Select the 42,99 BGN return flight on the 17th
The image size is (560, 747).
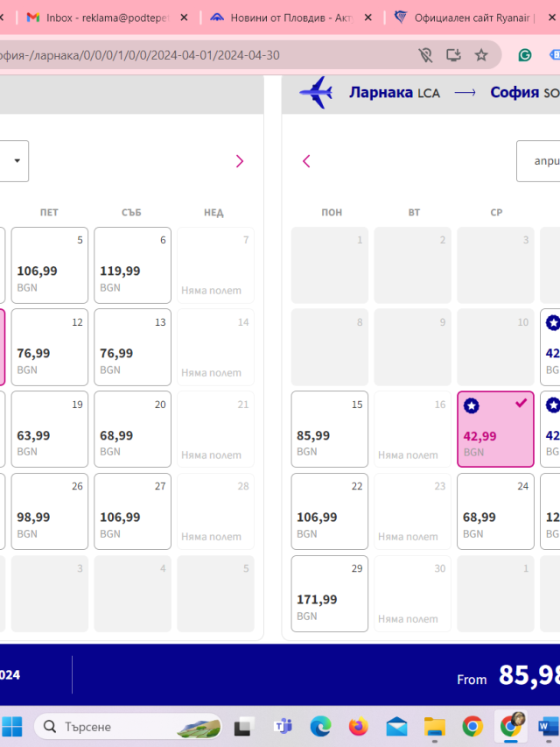[495, 429]
